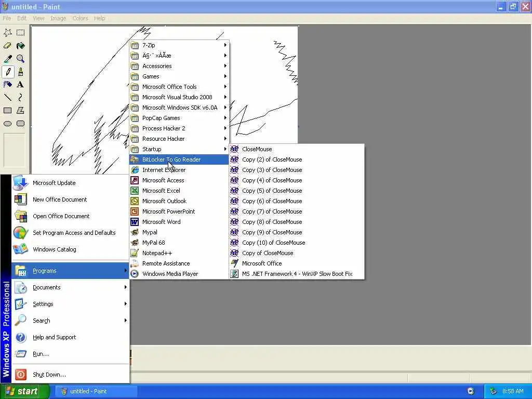Click the Windows Media Player icon
532x399 pixels.
[135, 274]
